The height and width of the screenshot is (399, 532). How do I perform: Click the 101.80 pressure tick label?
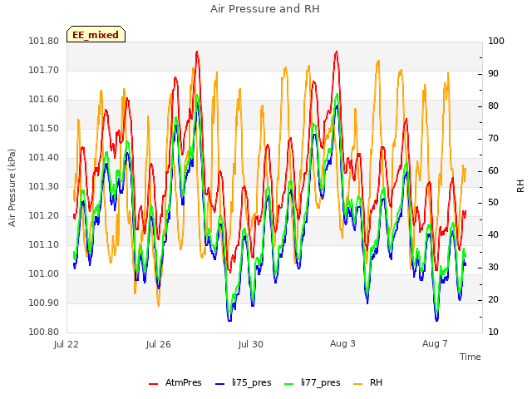pos(44,42)
